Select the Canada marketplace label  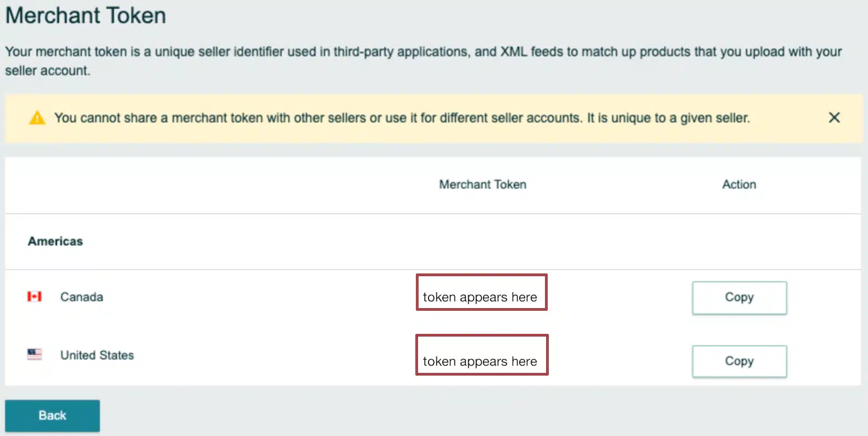point(82,297)
